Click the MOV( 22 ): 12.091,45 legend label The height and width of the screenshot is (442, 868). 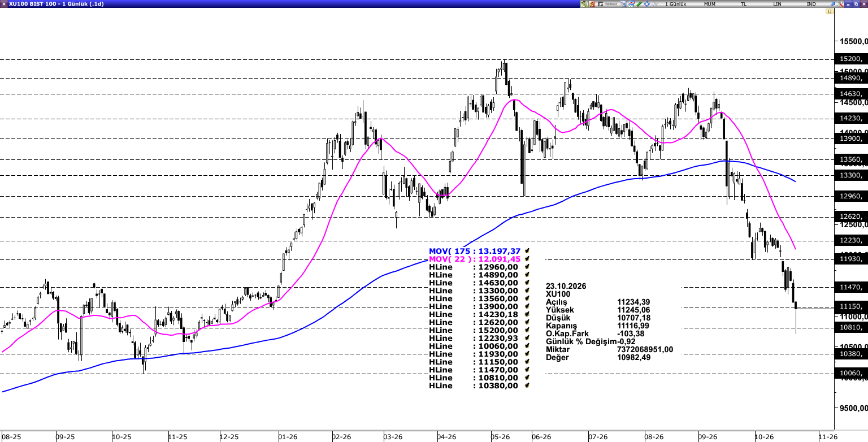(x=475, y=259)
